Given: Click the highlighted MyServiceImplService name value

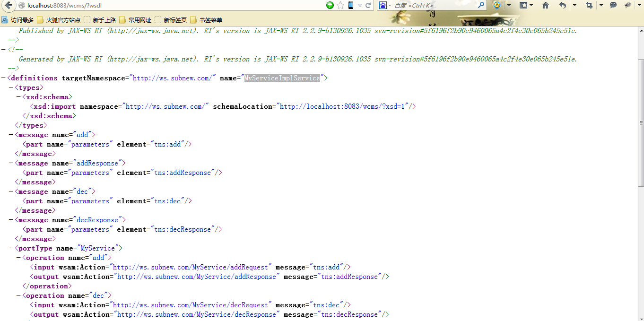Looking at the screenshot, I should (282, 78).
